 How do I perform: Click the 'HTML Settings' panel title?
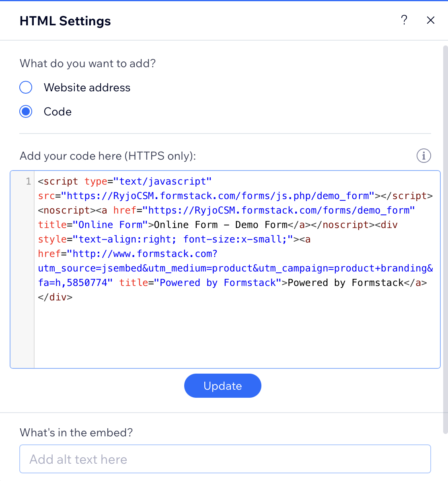(x=65, y=21)
